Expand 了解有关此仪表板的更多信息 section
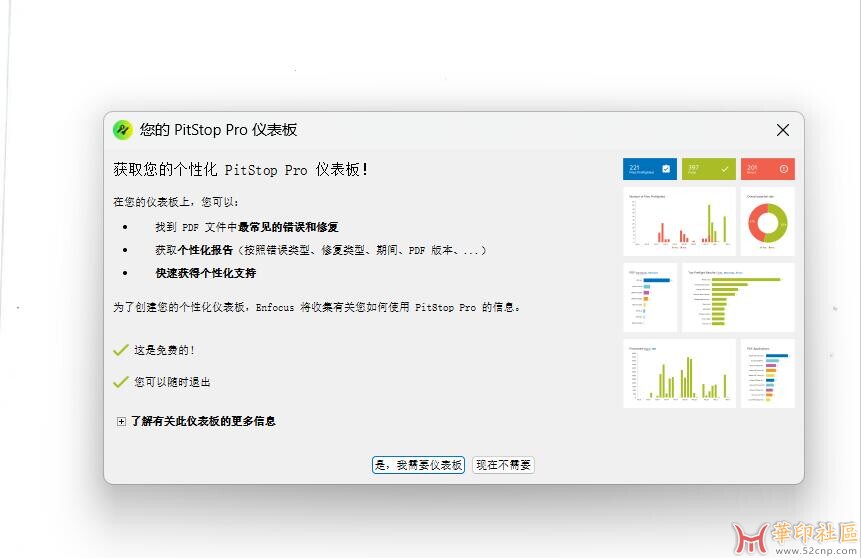The height and width of the screenshot is (558, 861). (x=121, y=422)
